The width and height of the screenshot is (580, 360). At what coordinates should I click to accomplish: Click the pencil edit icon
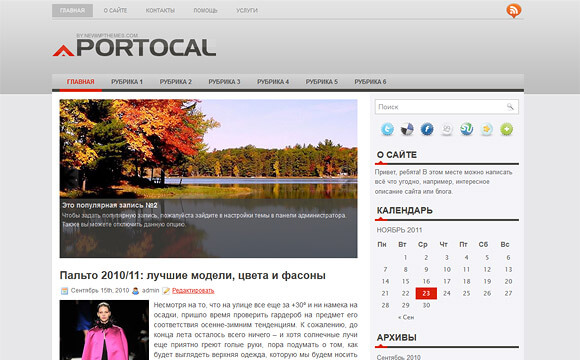click(x=166, y=291)
